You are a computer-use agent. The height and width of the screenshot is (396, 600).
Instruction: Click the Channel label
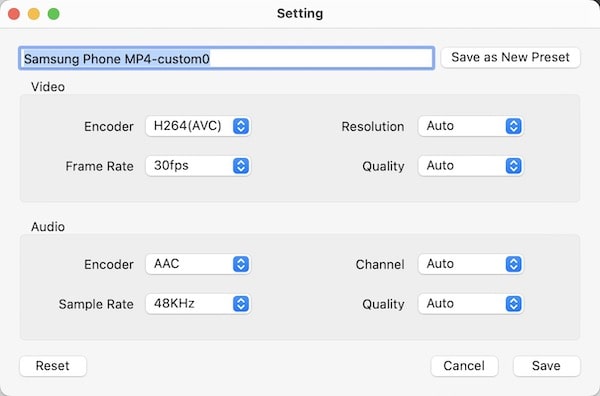380,264
